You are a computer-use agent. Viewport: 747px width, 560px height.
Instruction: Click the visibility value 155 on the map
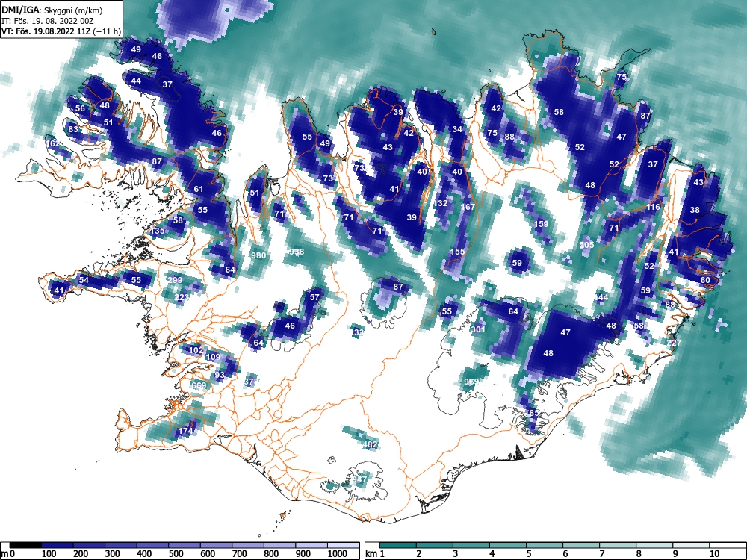[457, 252]
